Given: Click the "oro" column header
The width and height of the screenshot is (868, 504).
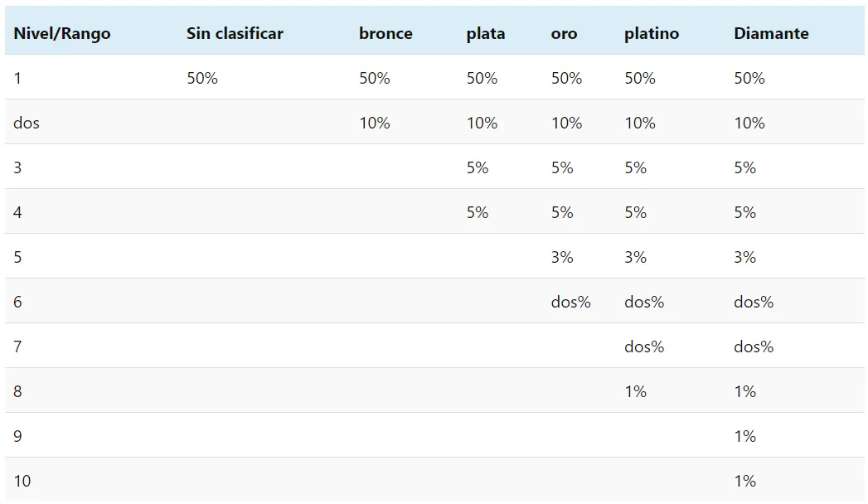Looking at the screenshot, I should pyautogui.click(x=564, y=34).
